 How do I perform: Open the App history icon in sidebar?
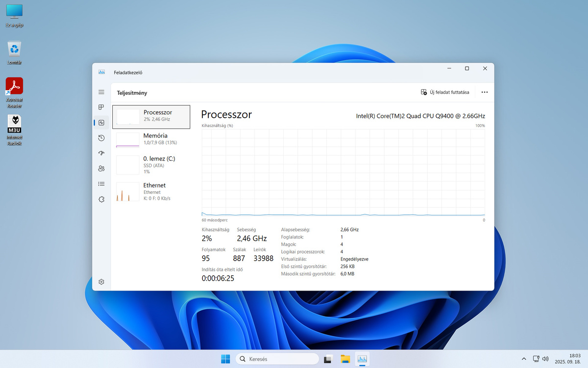[101, 138]
